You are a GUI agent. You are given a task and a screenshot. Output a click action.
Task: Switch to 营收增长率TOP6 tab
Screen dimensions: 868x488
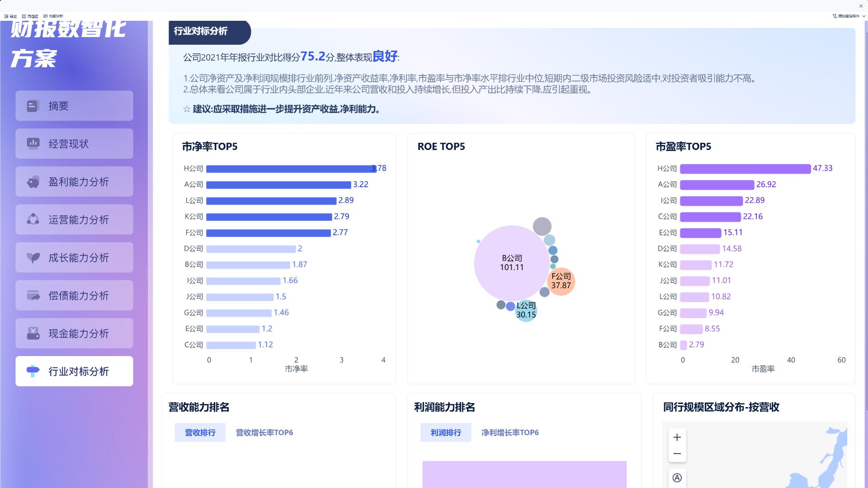pyautogui.click(x=264, y=432)
